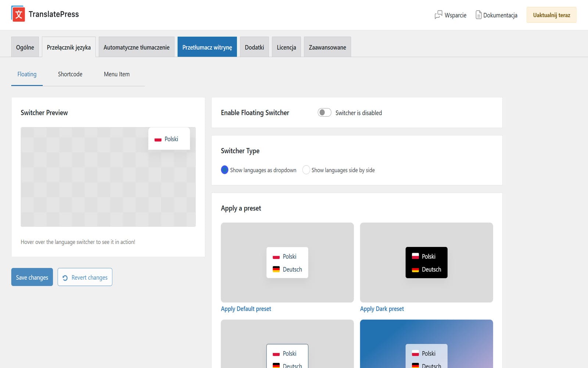Screen dimensions: 588x368
Task: Click the Switcher Type heading
Action: (240, 151)
